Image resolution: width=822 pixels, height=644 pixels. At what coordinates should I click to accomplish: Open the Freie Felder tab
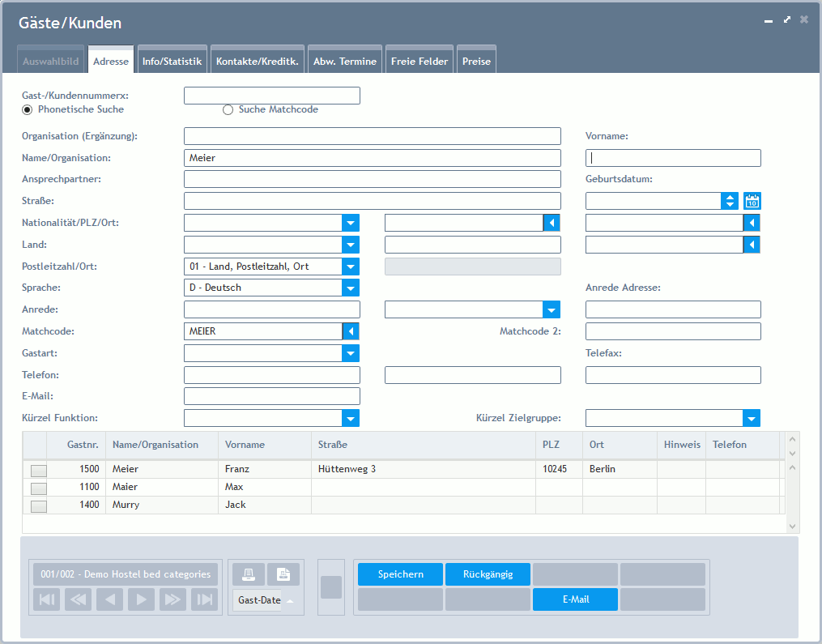pyautogui.click(x=420, y=61)
